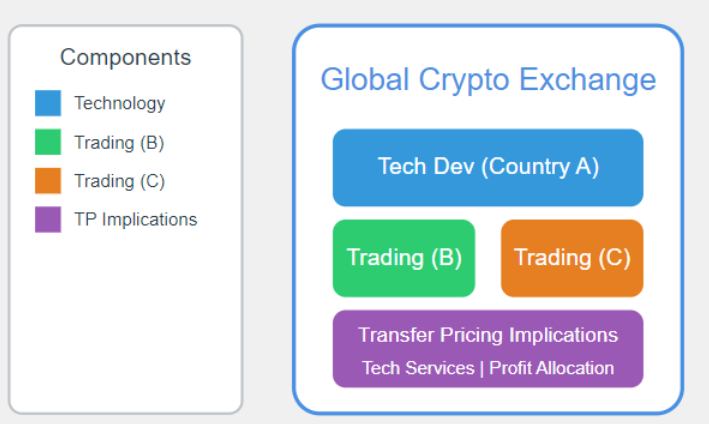Click the Components legend heading
709x424 pixels.
tap(125, 57)
